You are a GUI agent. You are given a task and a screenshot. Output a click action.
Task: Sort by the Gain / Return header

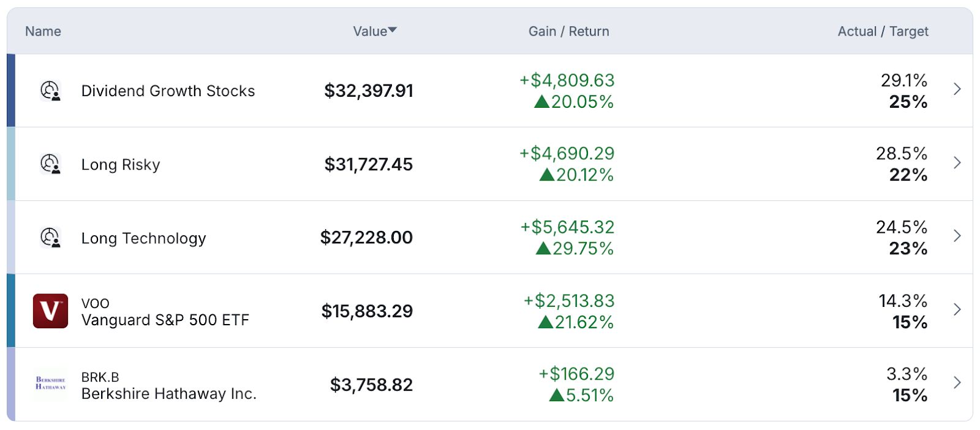pyautogui.click(x=568, y=31)
